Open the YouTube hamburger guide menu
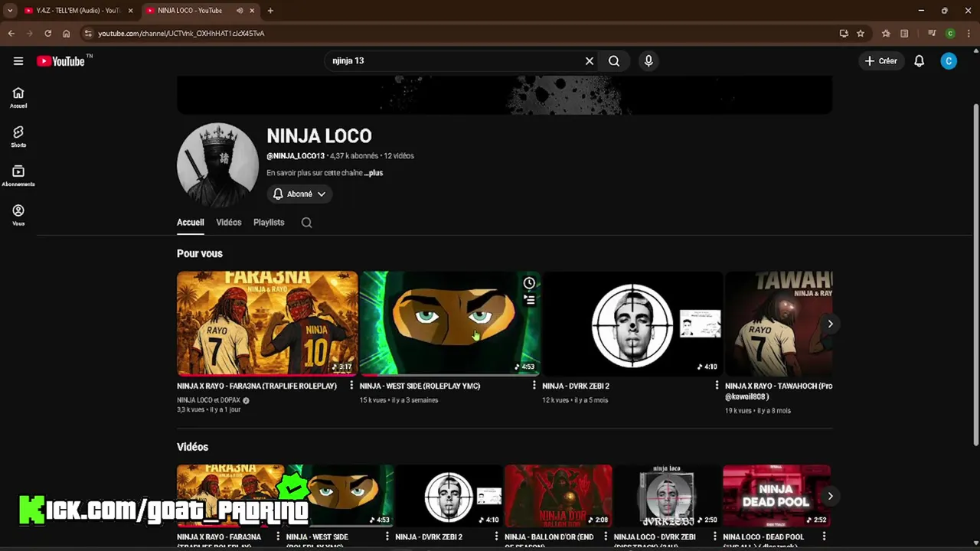This screenshot has height=551, width=980. pos(18,61)
